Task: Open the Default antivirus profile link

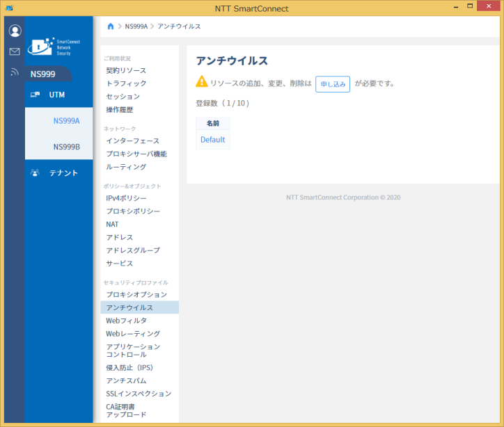Action: click(213, 140)
